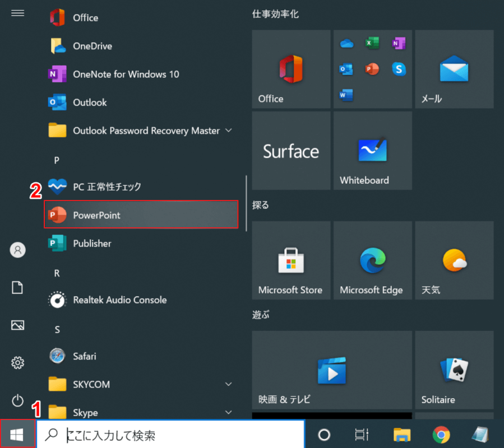Launch Outlook from the app list
The width and height of the screenshot is (504, 448).
[x=141, y=102]
